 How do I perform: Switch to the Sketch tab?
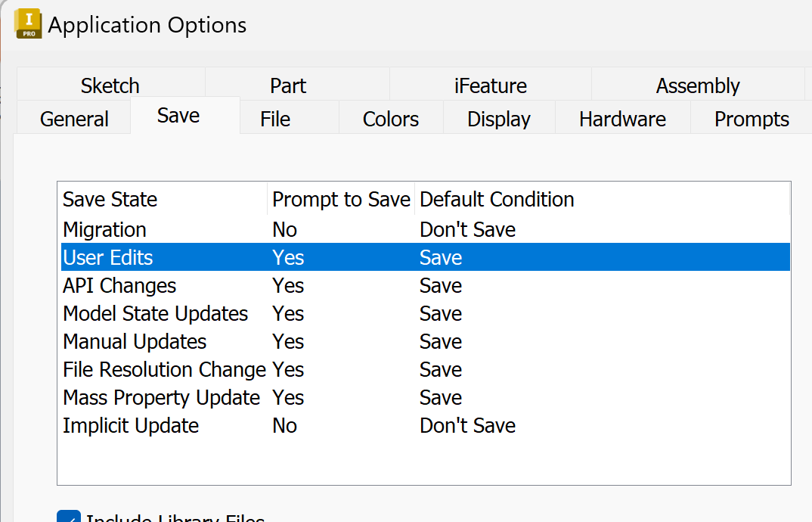(109, 85)
